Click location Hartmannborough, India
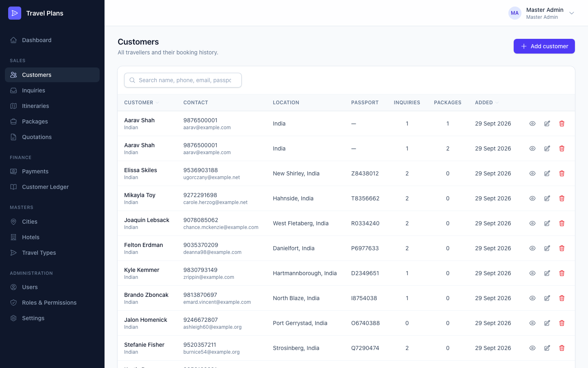588x368 pixels. [x=305, y=273]
